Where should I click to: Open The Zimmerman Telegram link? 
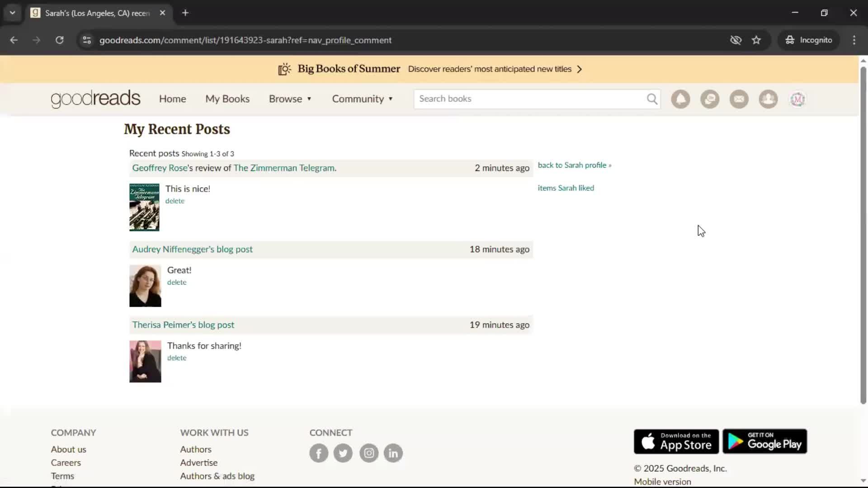[x=284, y=168]
